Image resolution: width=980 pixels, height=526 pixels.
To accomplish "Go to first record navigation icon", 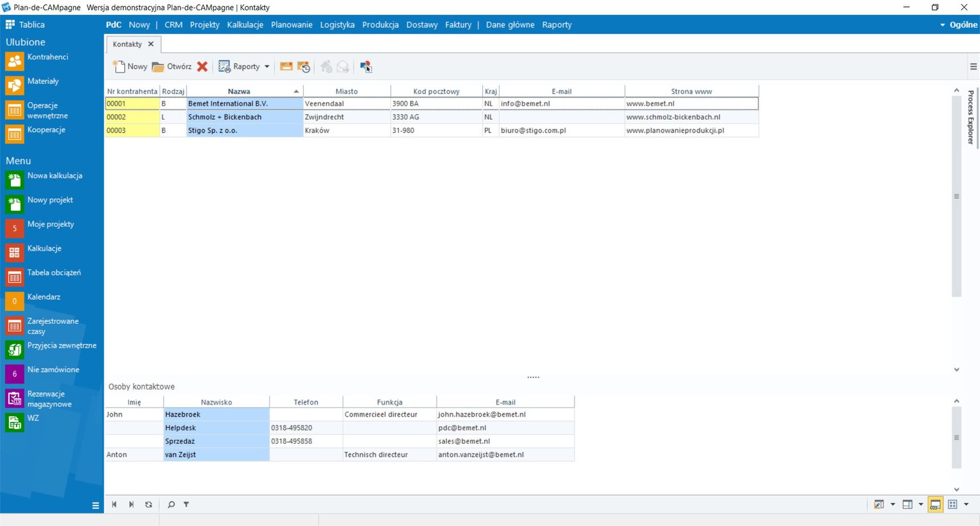I will (115, 504).
